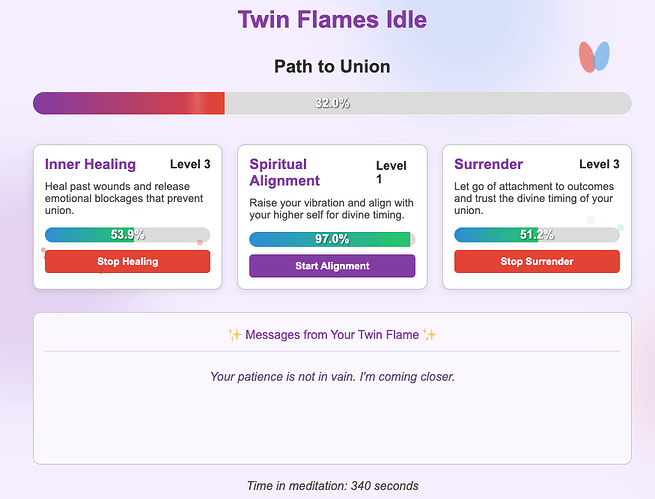Viewport: 655px width, 499px height.
Task: Click the Time in meditation counter
Action: pos(332,486)
